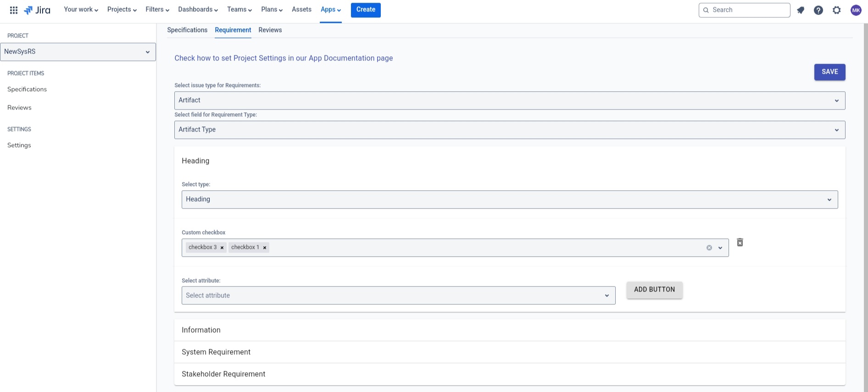The width and height of the screenshot is (868, 392).
Task: Open the Select type dropdown showing Heading
Action: tap(510, 199)
